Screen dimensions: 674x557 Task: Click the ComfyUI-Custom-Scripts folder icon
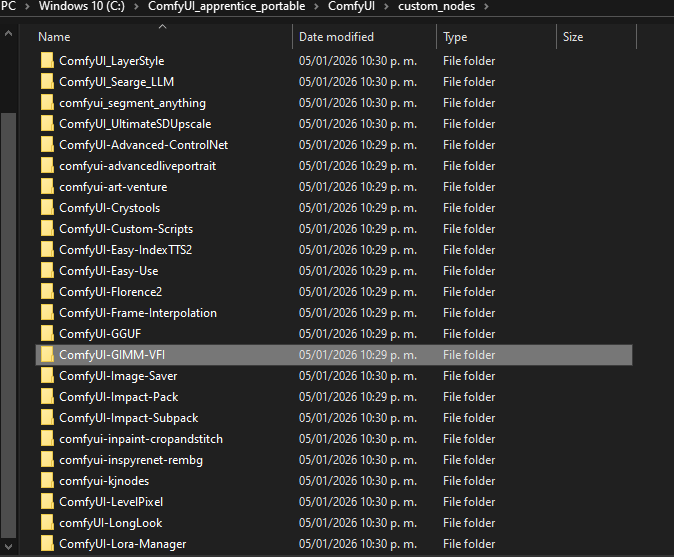pos(47,229)
